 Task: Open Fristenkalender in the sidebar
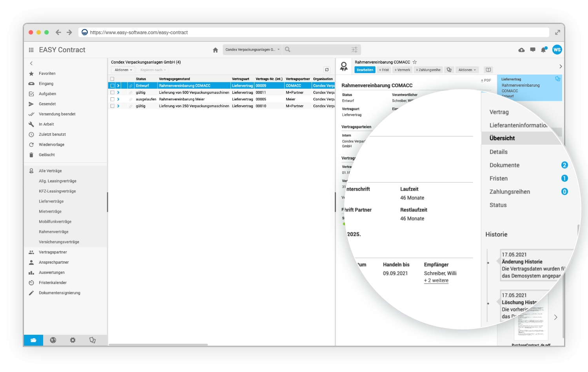[53, 283]
